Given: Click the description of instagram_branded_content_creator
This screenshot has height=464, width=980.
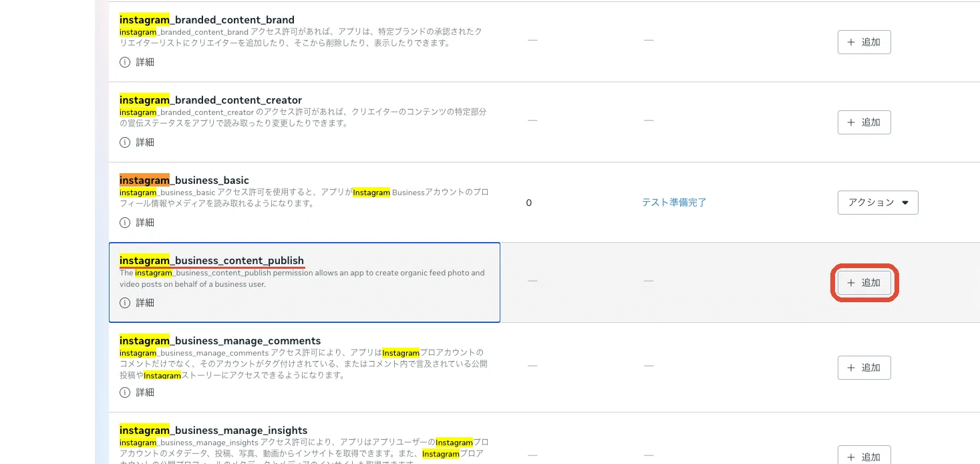Looking at the screenshot, I should 303,118.
